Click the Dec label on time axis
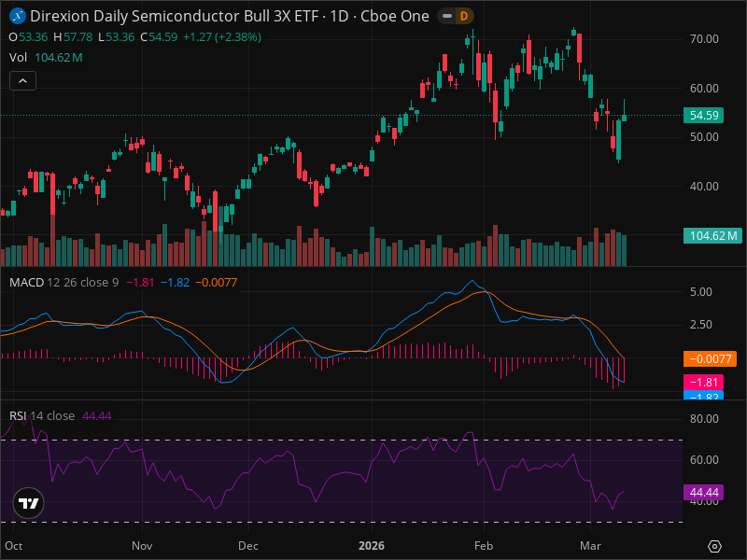Screen dimensions: 747x560 coord(248,546)
